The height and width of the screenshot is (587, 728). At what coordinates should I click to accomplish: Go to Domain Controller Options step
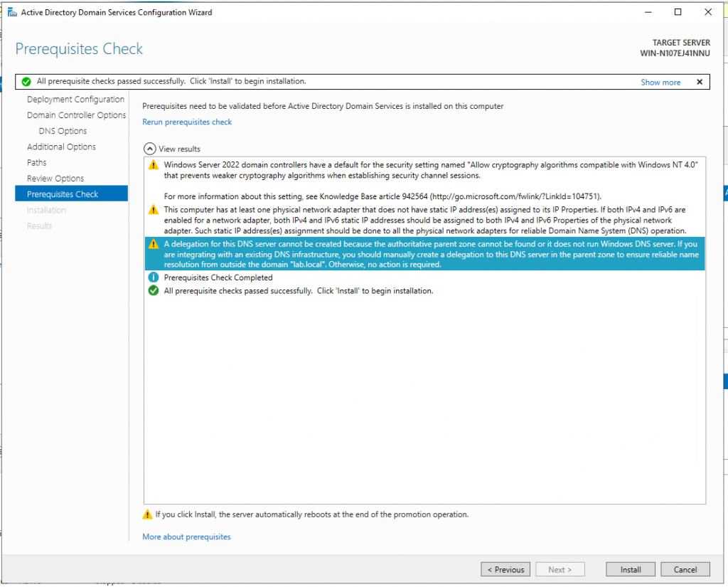tap(76, 115)
